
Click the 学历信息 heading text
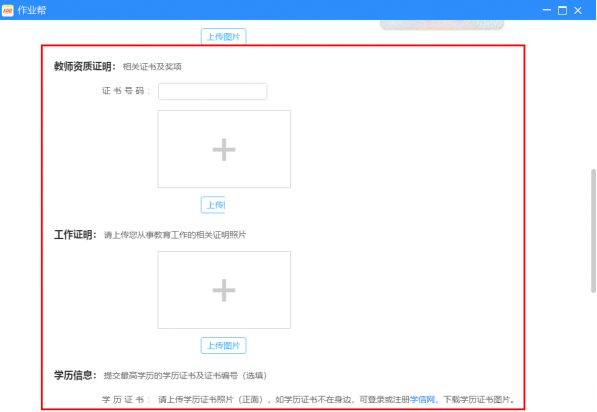[x=75, y=375]
